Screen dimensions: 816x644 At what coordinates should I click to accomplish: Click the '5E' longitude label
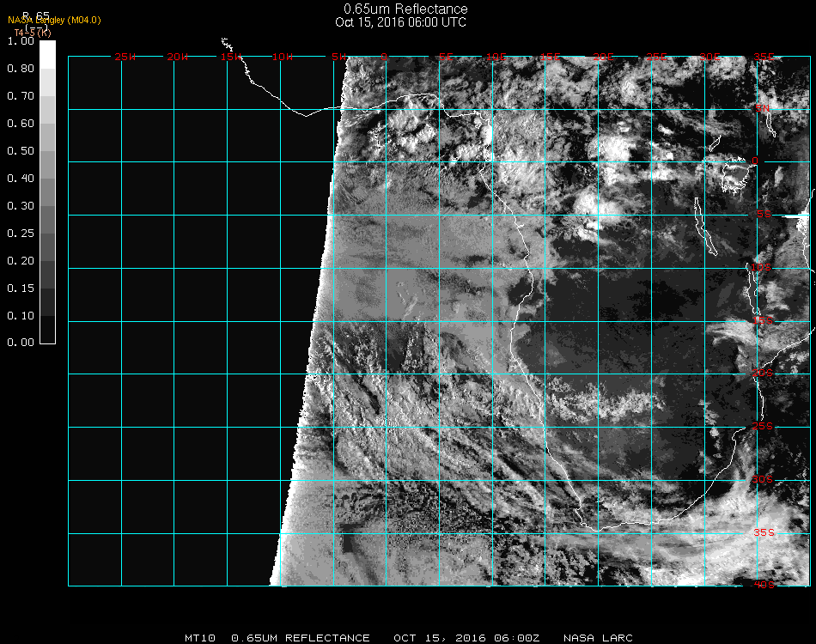(x=446, y=57)
